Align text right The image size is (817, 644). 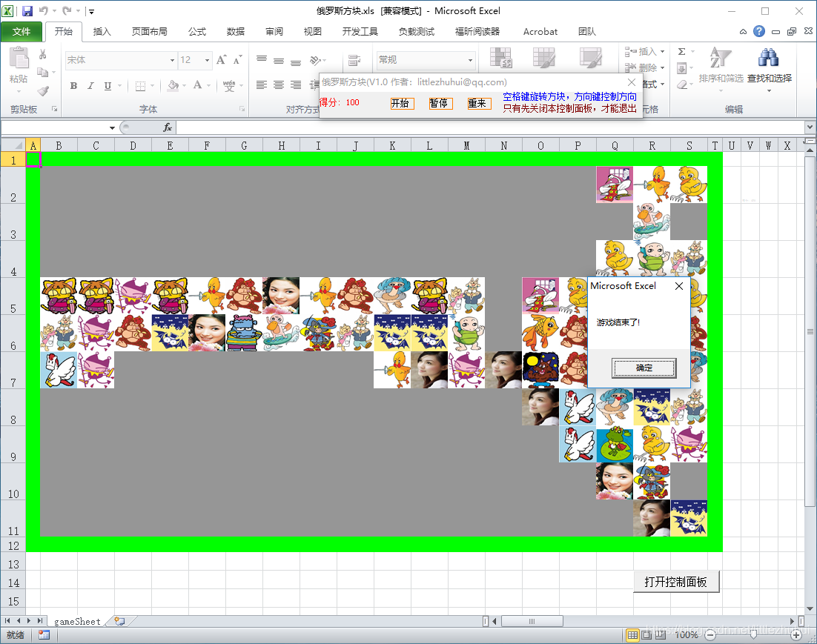pyautogui.click(x=295, y=85)
